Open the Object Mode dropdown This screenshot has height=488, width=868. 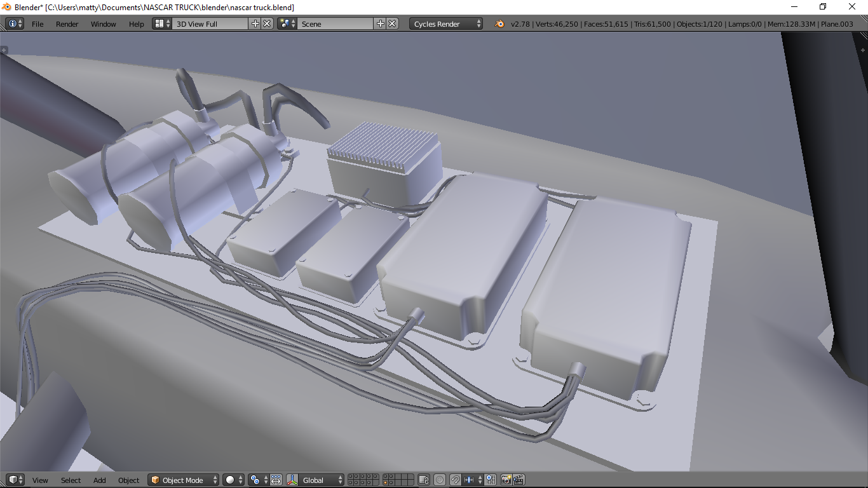tap(184, 480)
